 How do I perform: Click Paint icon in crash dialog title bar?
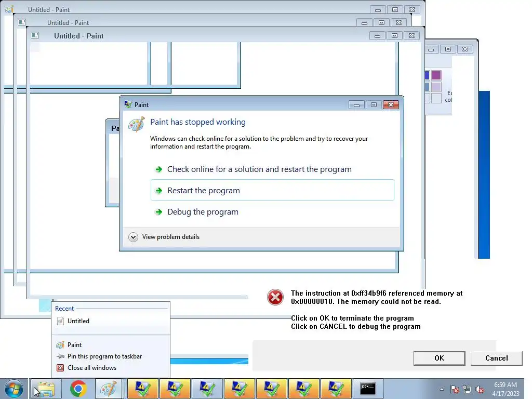(x=128, y=104)
